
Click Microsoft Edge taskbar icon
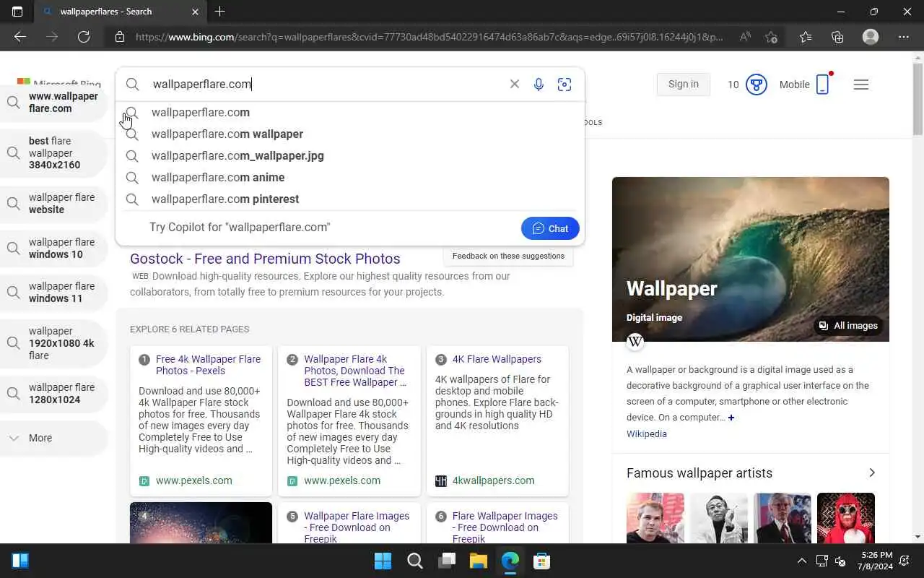pyautogui.click(x=510, y=561)
